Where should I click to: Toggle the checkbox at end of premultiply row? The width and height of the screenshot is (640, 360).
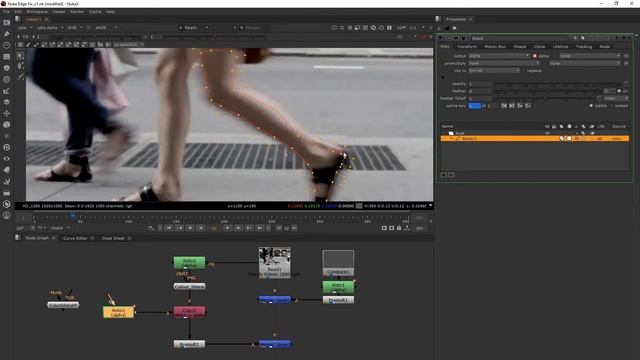click(x=626, y=63)
